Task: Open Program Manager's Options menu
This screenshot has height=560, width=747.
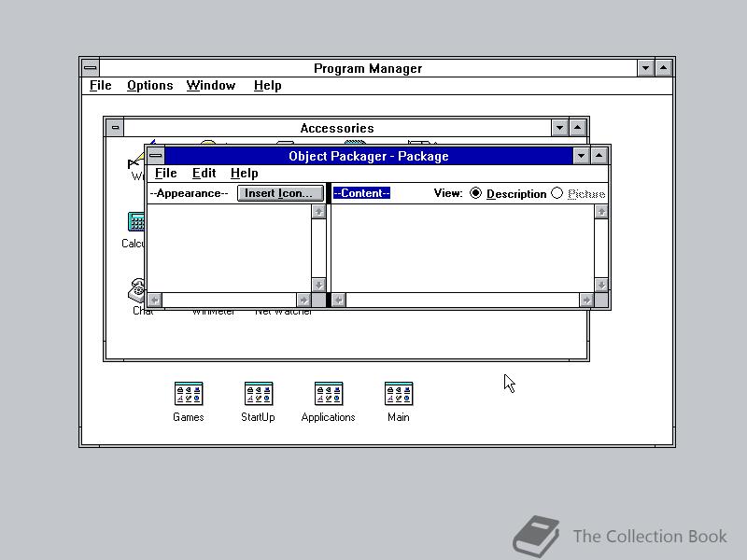Action: pyautogui.click(x=149, y=85)
